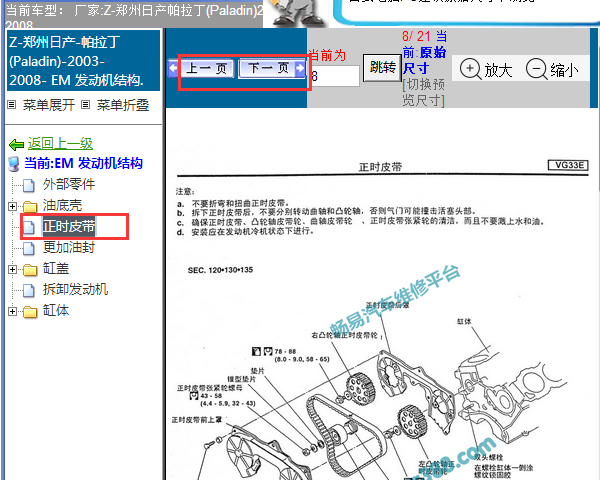The height and width of the screenshot is (480, 600).
Task: Switch size via 切换预览尺寸 link
Action: 423,92
